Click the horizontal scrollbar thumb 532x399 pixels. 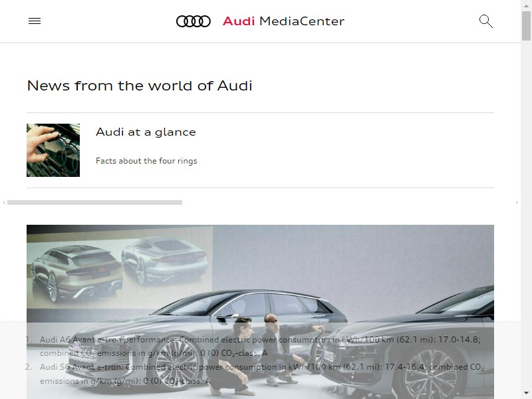94,203
